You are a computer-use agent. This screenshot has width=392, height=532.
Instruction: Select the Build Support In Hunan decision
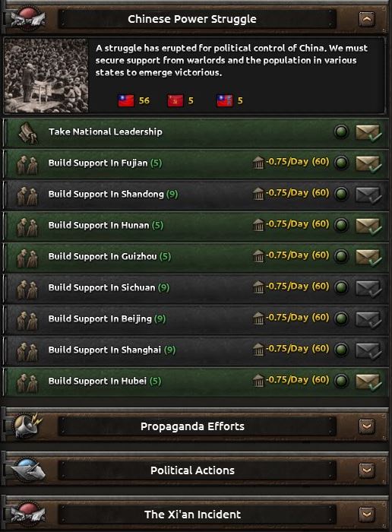coord(196,226)
